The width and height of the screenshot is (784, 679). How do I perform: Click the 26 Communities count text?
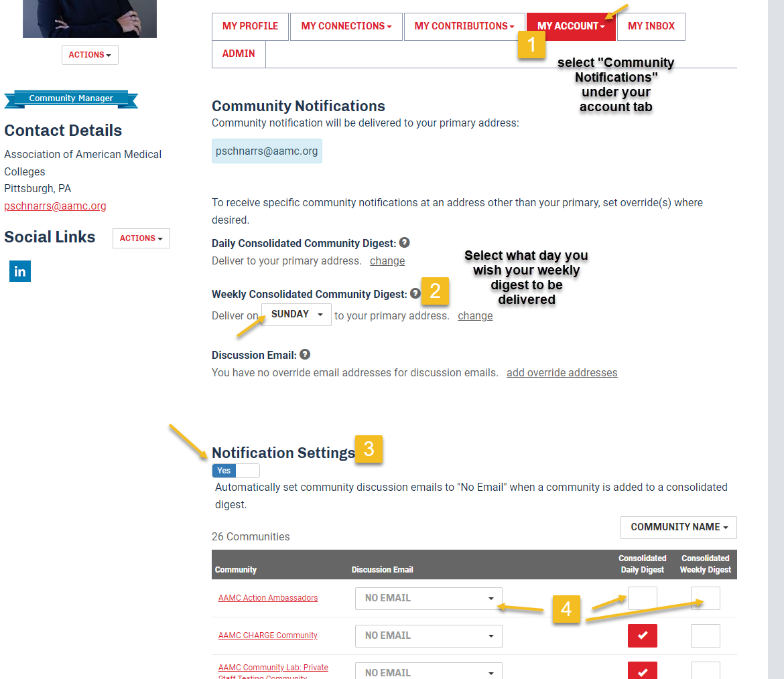point(251,536)
